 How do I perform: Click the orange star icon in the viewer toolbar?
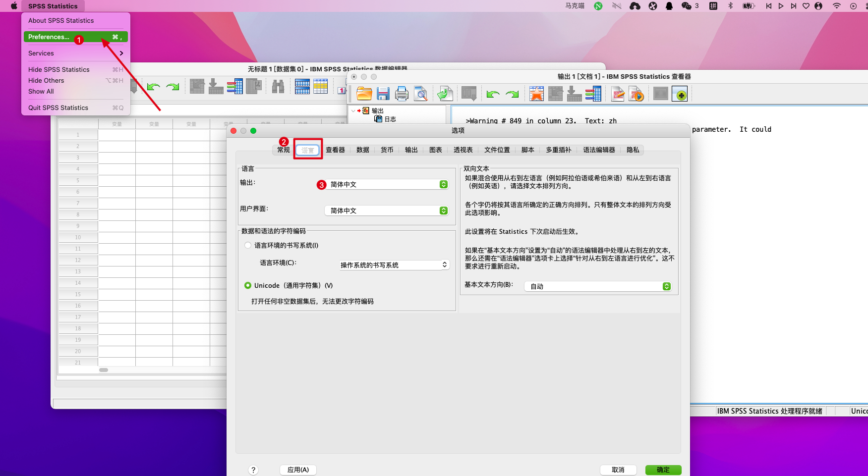pyautogui.click(x=536, y=94)
